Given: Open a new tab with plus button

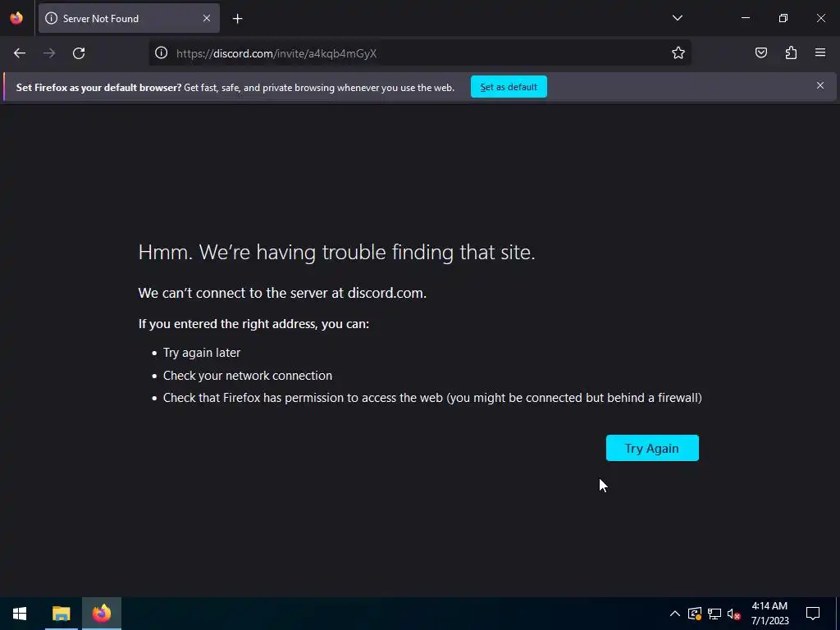Looking at the screenshot, I should coord(237,19).
